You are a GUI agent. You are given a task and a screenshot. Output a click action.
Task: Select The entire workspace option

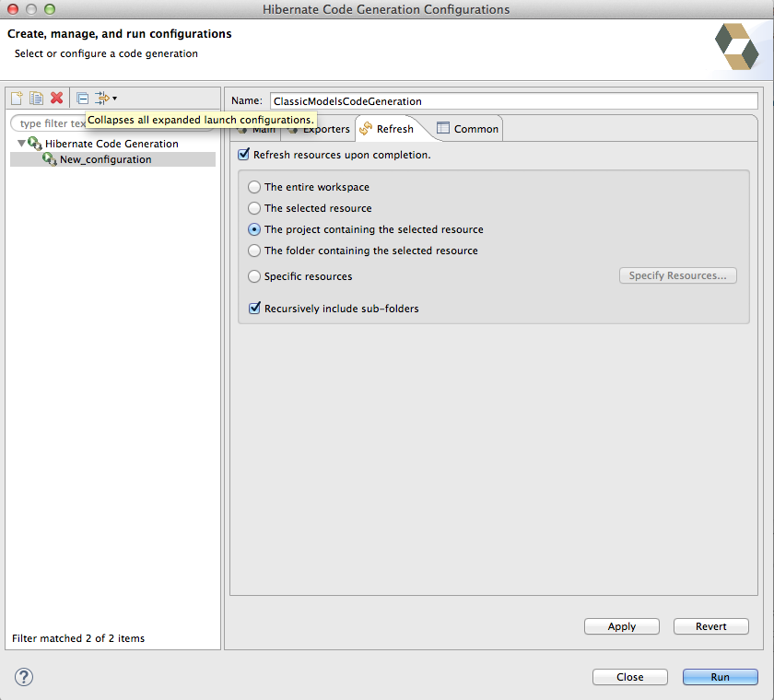pyautogui.click(x=254, y=187)
